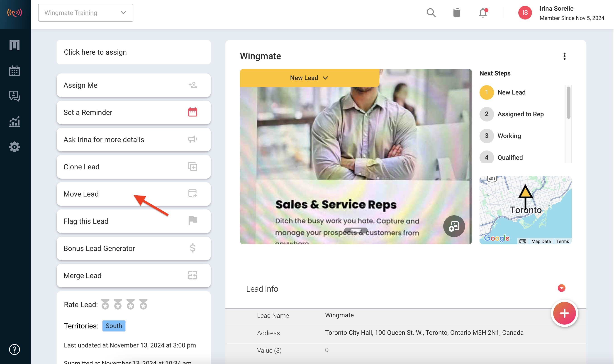
Task: Click the add image icon on photo
Action: (454, 226)
